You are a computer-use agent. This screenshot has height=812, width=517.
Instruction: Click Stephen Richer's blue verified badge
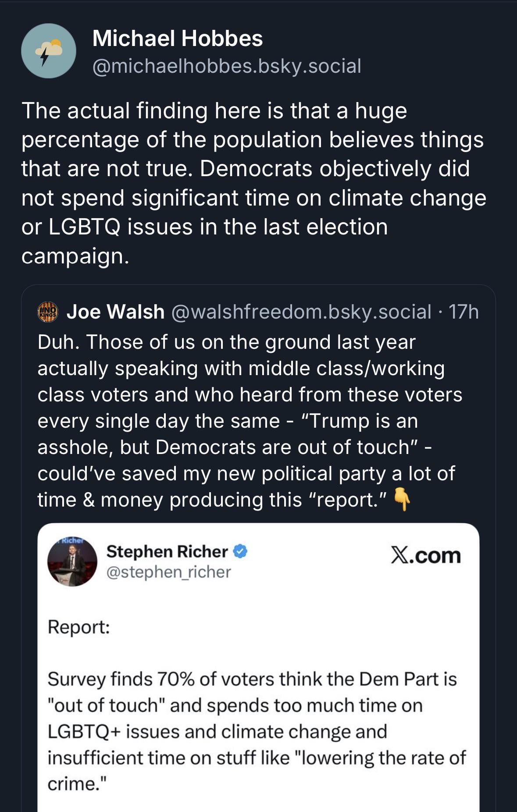240,551
